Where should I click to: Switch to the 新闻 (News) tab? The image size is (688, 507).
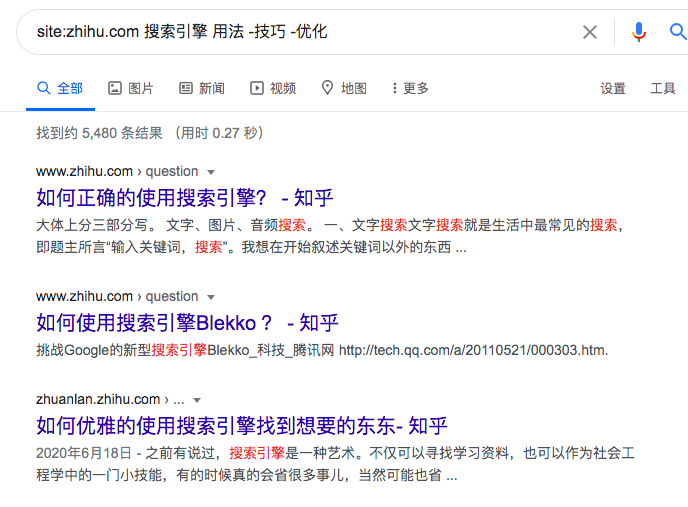tap(202, 88)
